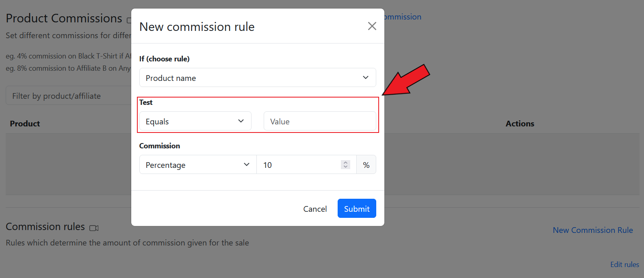Follow the Edit rules link
The image size is (644, 278).
pos(624,265)
